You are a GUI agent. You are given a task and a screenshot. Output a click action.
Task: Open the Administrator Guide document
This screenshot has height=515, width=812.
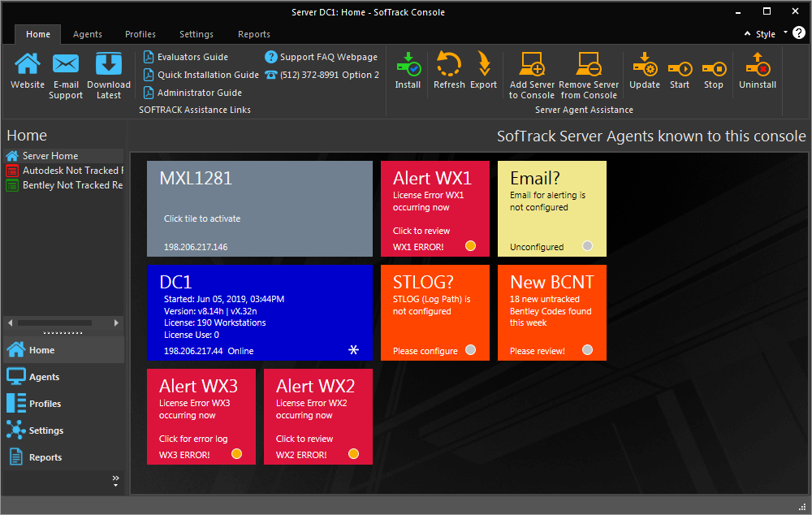click(192, 93)
